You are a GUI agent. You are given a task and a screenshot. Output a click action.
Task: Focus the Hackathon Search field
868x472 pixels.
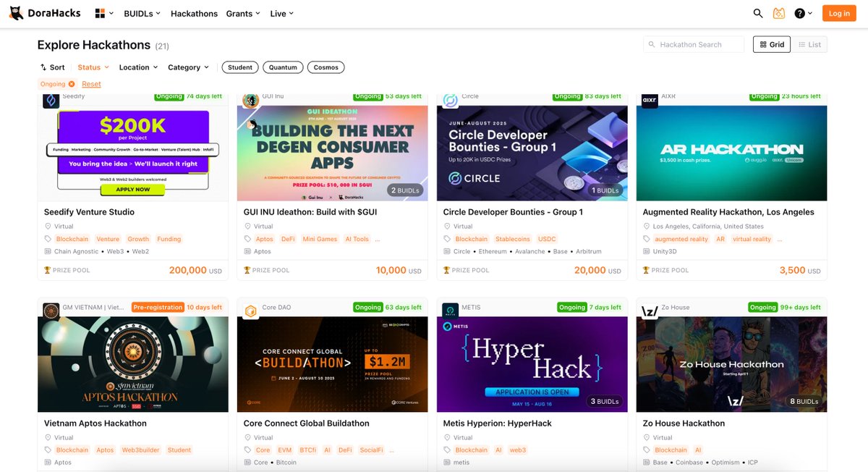[x=694, y=44]
